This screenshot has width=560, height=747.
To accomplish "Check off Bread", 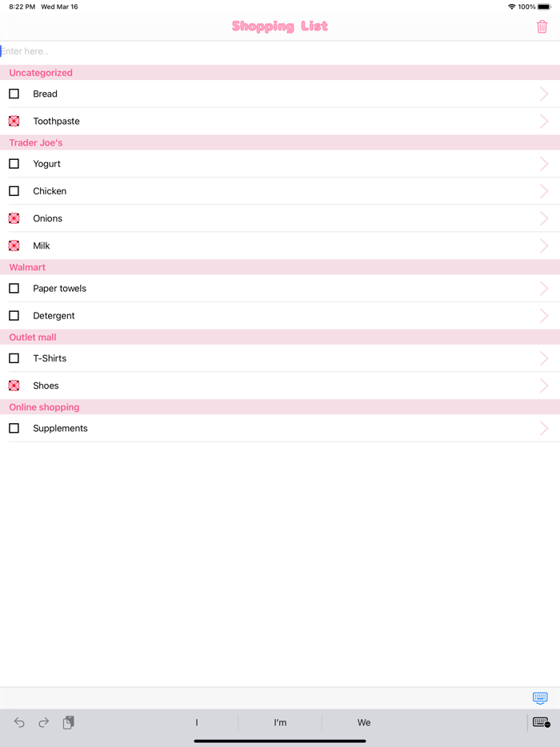I will coord(14,94).
